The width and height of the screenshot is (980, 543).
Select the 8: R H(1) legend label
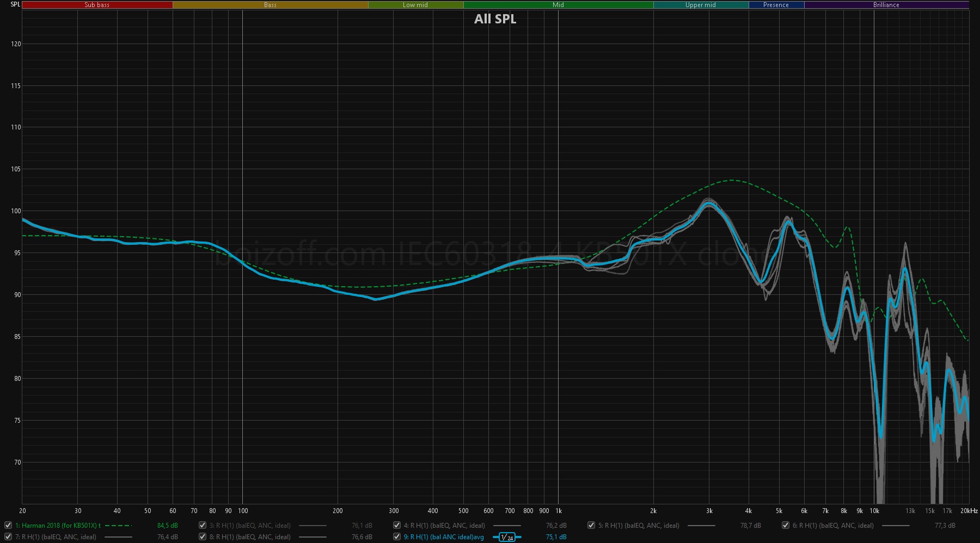250,537
